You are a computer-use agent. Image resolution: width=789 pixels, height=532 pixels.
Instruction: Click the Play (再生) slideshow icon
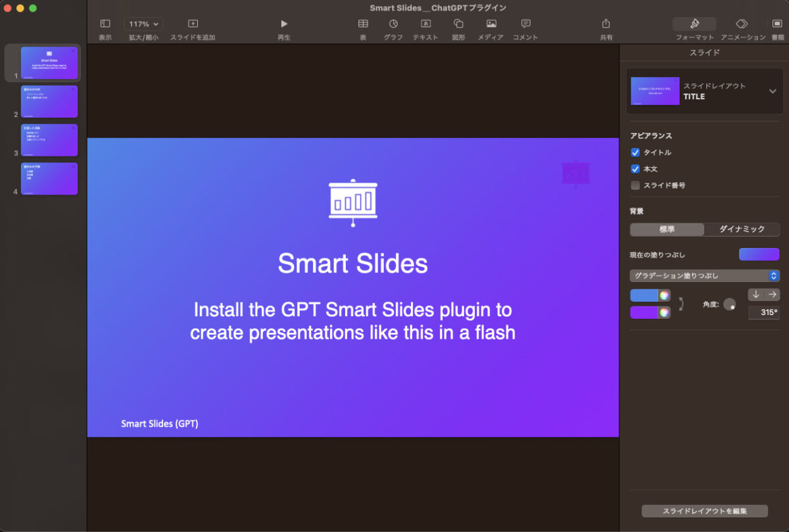(284, 24)
